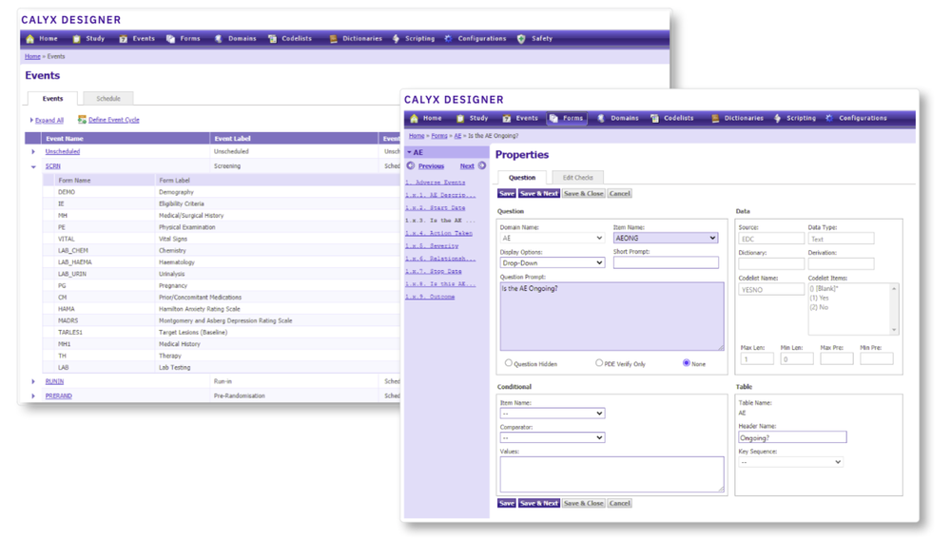The height and width of the screenshot is (560, 951).
Task: Expand the Unscheduled event row arrow
Action: (x=33, y=151)
